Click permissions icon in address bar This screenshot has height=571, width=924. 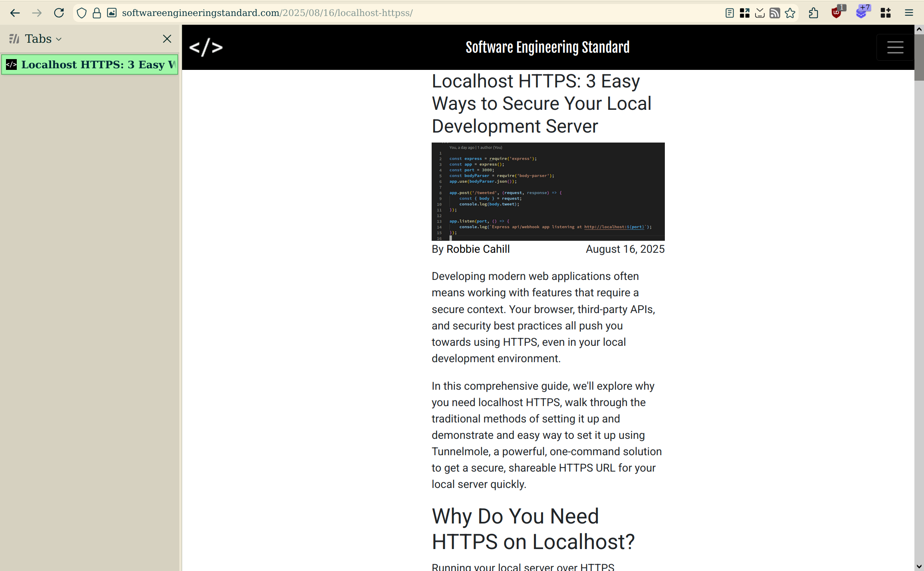pyautogui.click(x=112, y=13)
